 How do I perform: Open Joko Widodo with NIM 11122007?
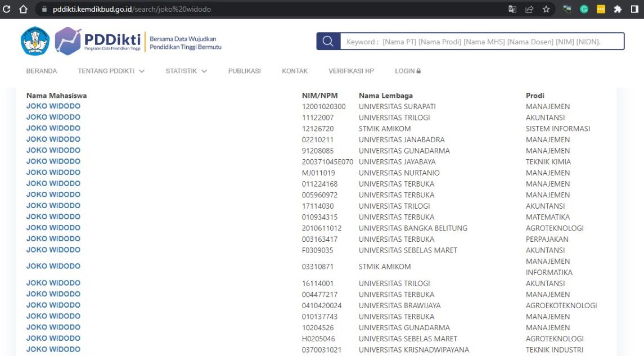coord(53,117)
